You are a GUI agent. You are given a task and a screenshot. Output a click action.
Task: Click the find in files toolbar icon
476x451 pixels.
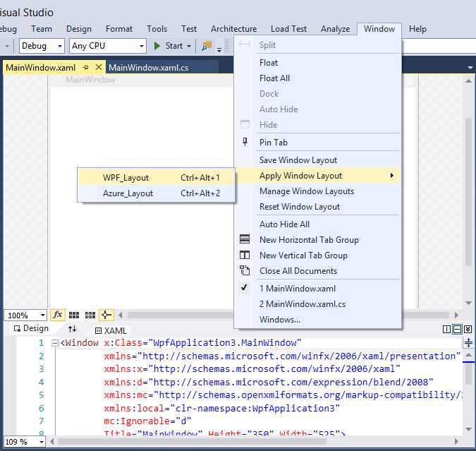pos(207,46)
